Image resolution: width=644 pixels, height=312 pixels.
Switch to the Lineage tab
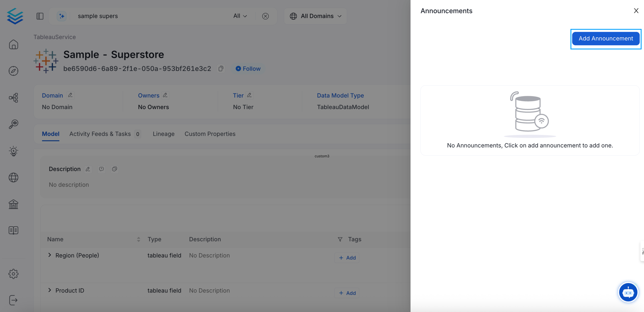coord(163,134)
